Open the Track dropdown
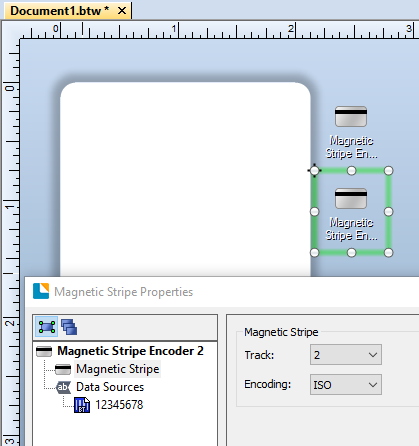This screenshot has width=419, height=446. tap(346, 355)
